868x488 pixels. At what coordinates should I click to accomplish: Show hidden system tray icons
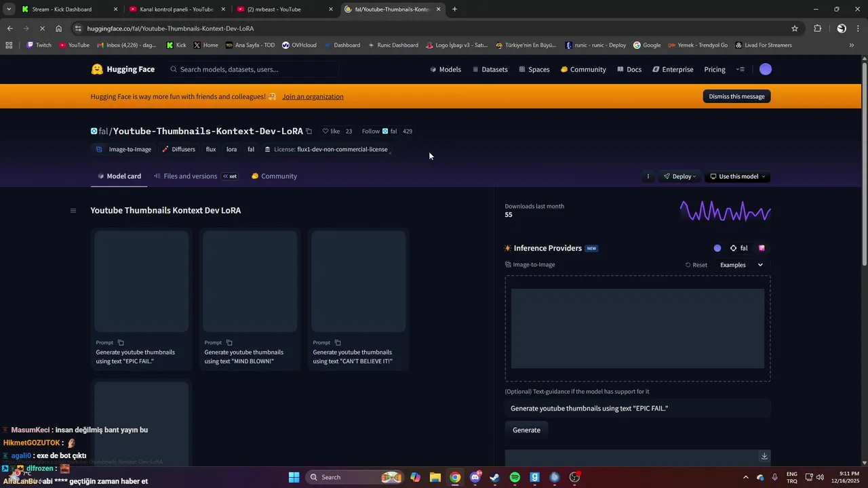746,477
